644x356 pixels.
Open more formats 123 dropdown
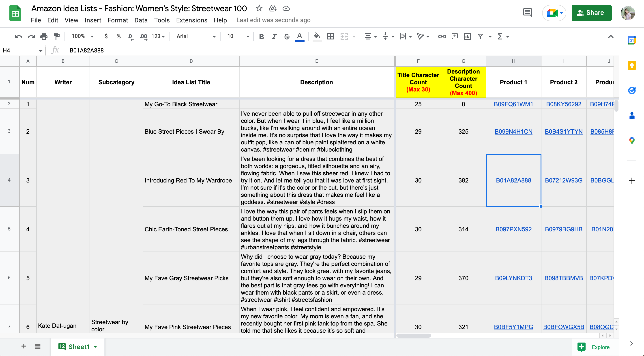pos(158,37)
